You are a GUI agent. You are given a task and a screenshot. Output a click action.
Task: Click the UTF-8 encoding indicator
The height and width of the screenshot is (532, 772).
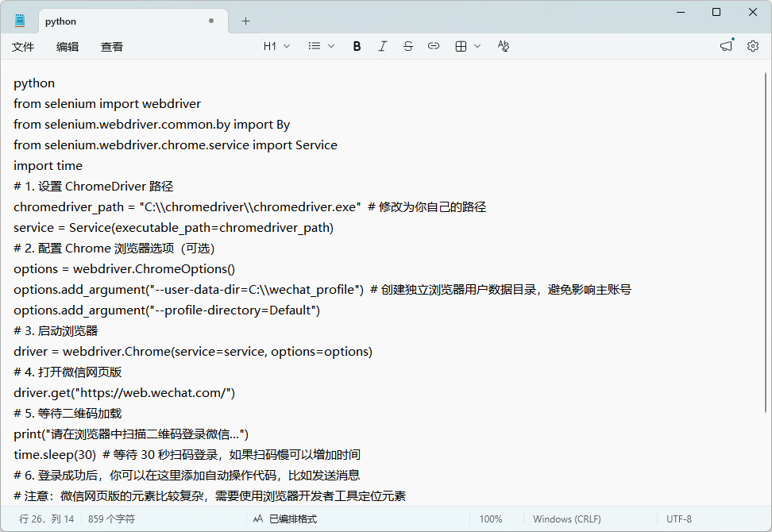coord(679,519)
